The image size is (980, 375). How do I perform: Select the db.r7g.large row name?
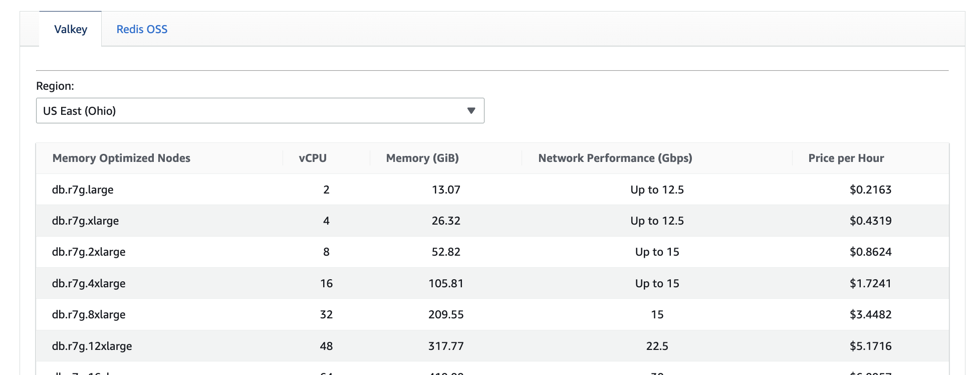(x=83, y=190)
